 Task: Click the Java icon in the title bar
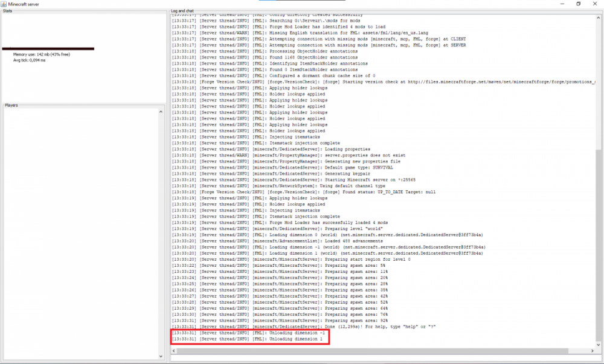(x=4, y=4)
